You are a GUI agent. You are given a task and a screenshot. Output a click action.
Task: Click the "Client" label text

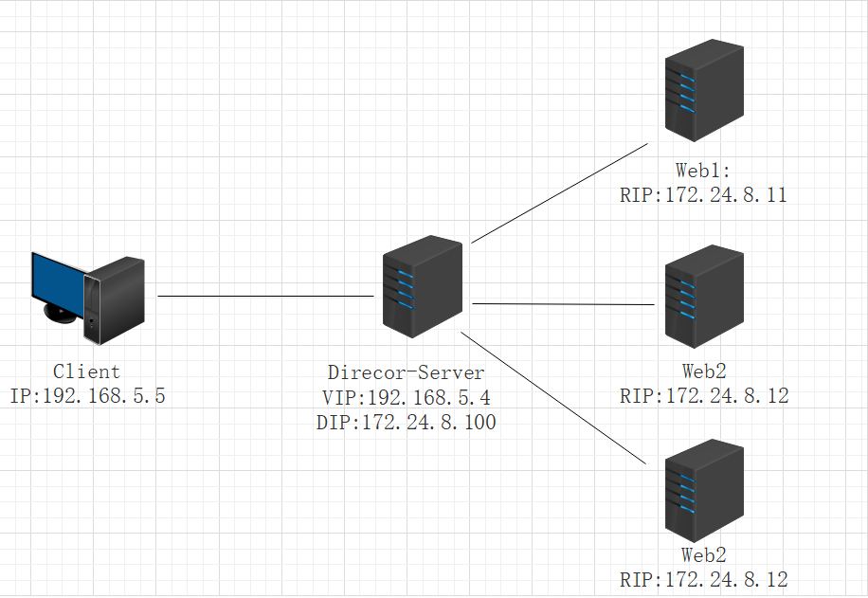(86, 371)
